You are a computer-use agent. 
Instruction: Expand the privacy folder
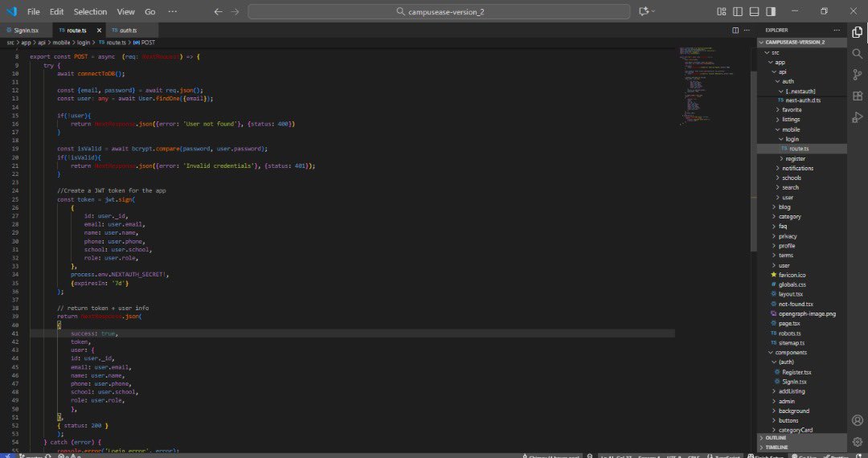[x=802, y=236]
